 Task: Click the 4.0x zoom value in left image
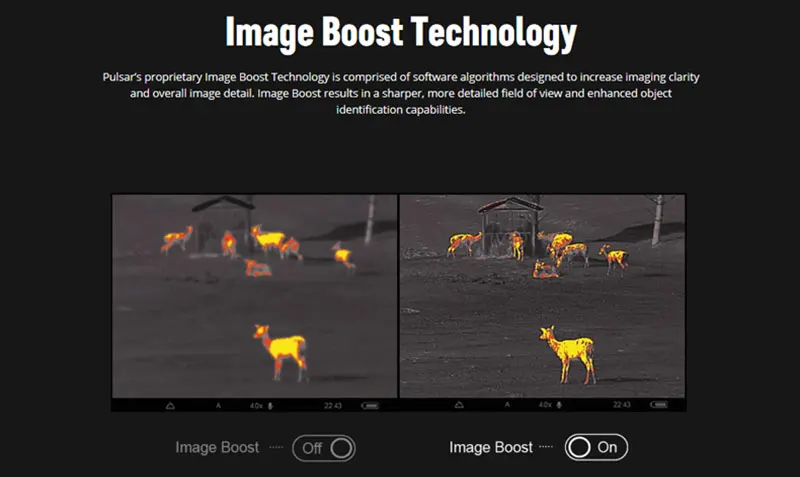[256, 406]
